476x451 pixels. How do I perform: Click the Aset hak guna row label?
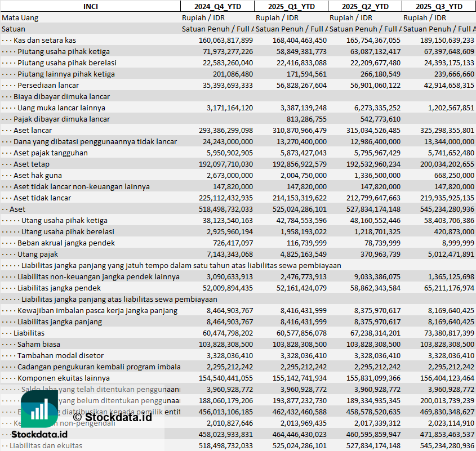38,175
